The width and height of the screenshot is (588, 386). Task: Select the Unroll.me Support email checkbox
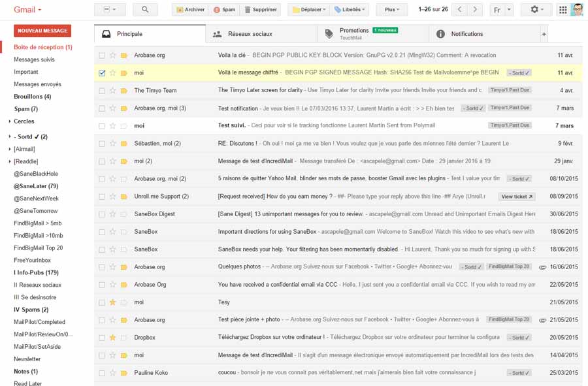coord(102,197)
